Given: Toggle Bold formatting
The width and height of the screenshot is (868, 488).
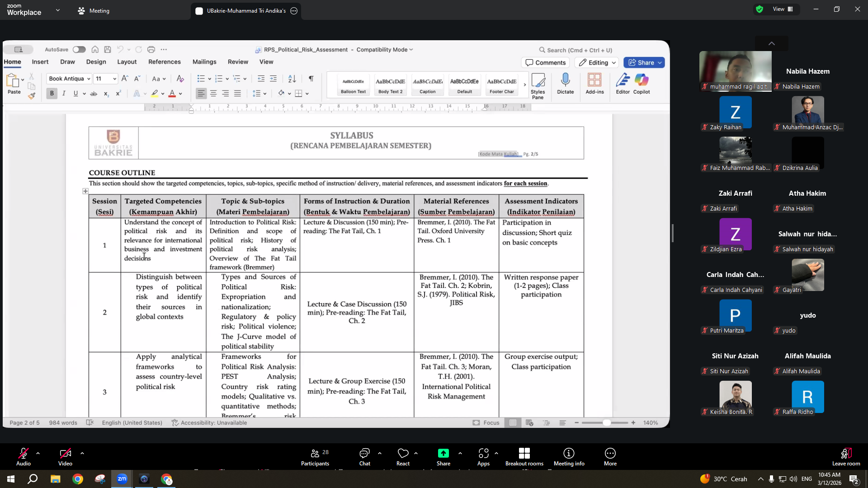Looking at the screenshot, I should (52, 94).
